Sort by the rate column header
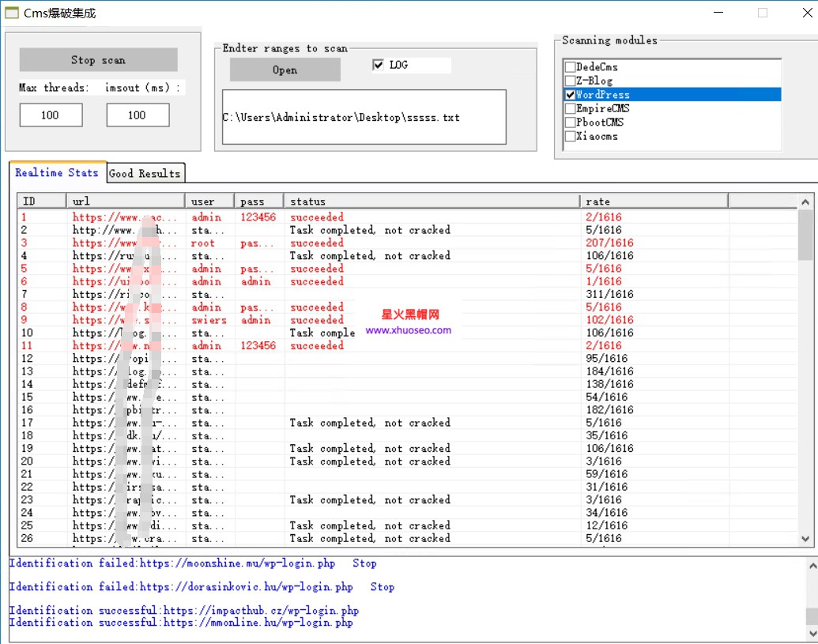This screenshot has width=818, height=644. tap(654, 201)
